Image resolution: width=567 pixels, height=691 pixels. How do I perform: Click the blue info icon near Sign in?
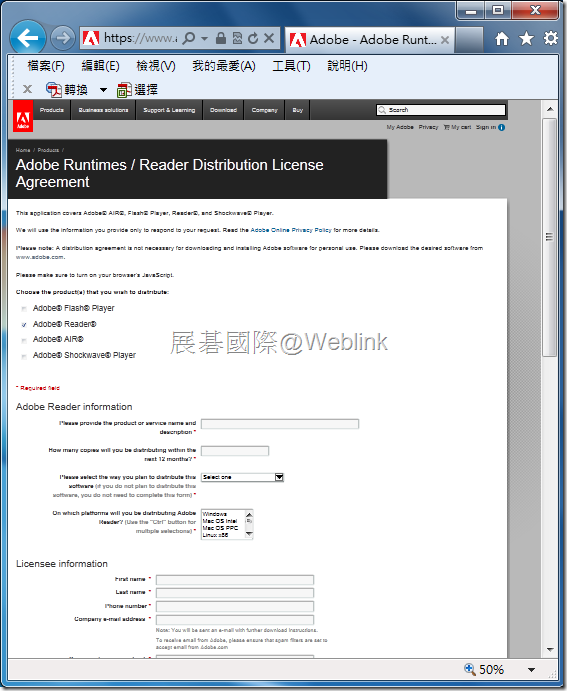coord(501,127)
